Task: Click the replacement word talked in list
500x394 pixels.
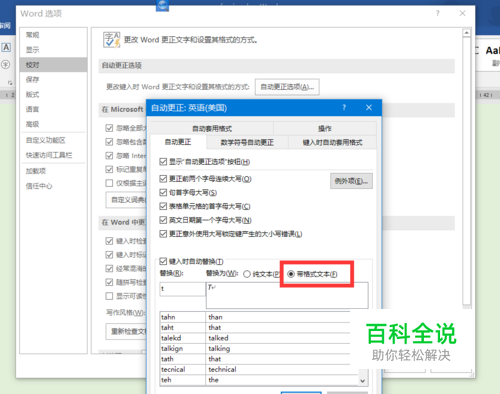Action: pyautogui.click(x=218, y=338)
